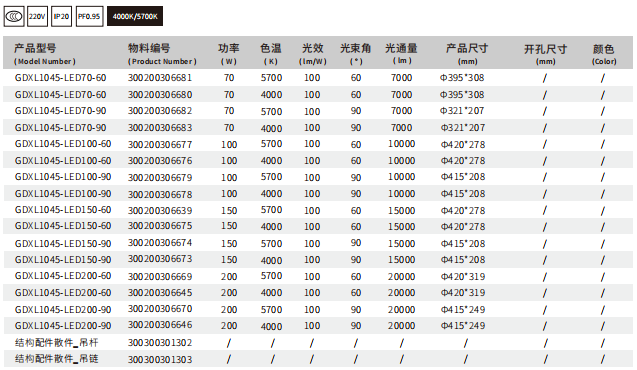Select the 结构配件散件_吊杆 row
The image size is (637, 370).
(318, 343)
